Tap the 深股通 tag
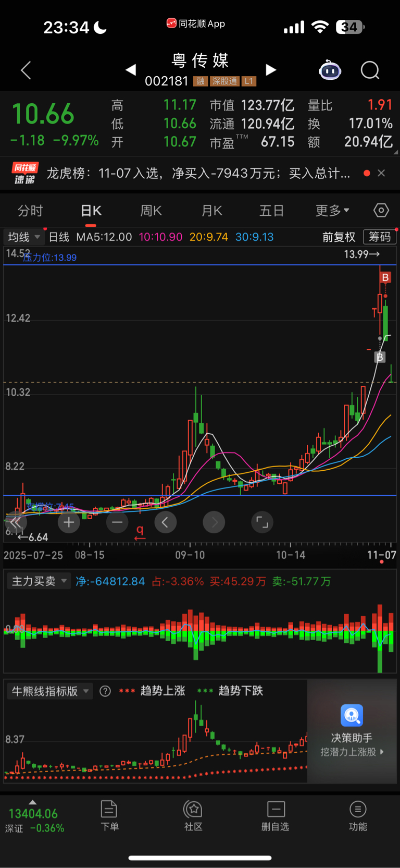The height and width of the screenshot is (868, 400). click(224, 81)
